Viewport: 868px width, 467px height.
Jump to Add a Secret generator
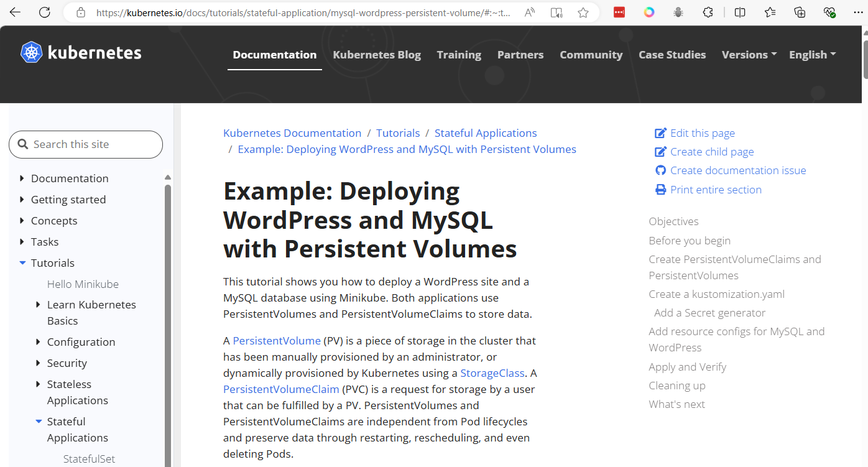tap(709, 313)
